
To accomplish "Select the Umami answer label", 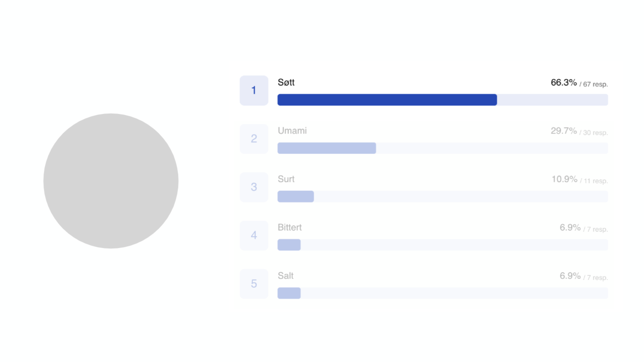I will click(292, 131).
